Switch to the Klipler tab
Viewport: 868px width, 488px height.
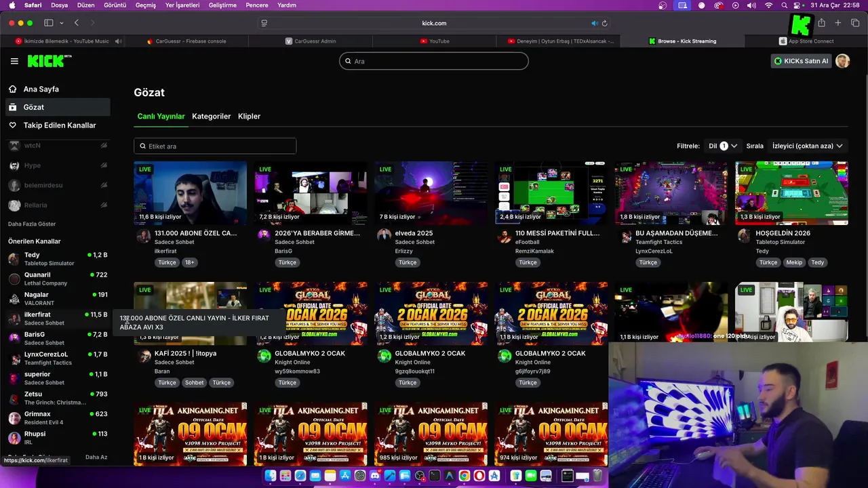click(x=249, y=116)
